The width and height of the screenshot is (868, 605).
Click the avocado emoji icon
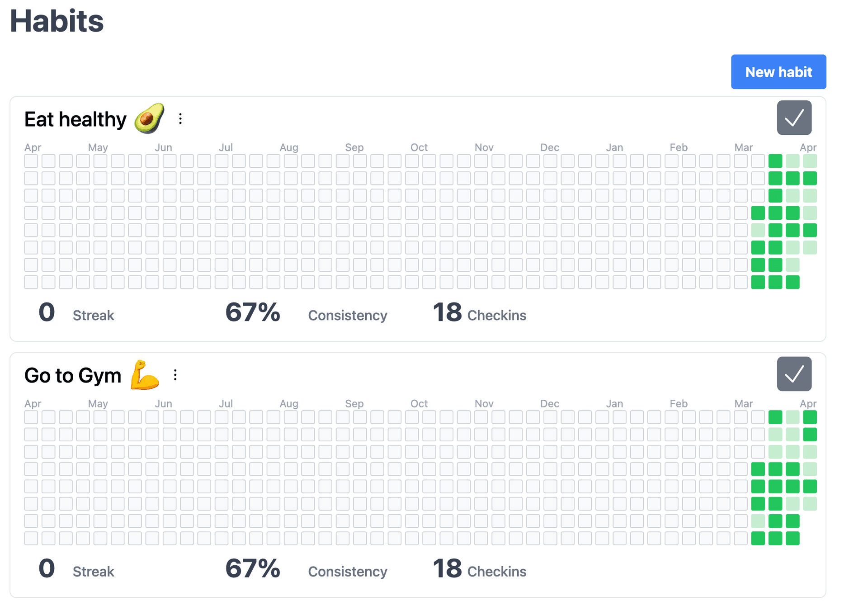coord(149,118)
